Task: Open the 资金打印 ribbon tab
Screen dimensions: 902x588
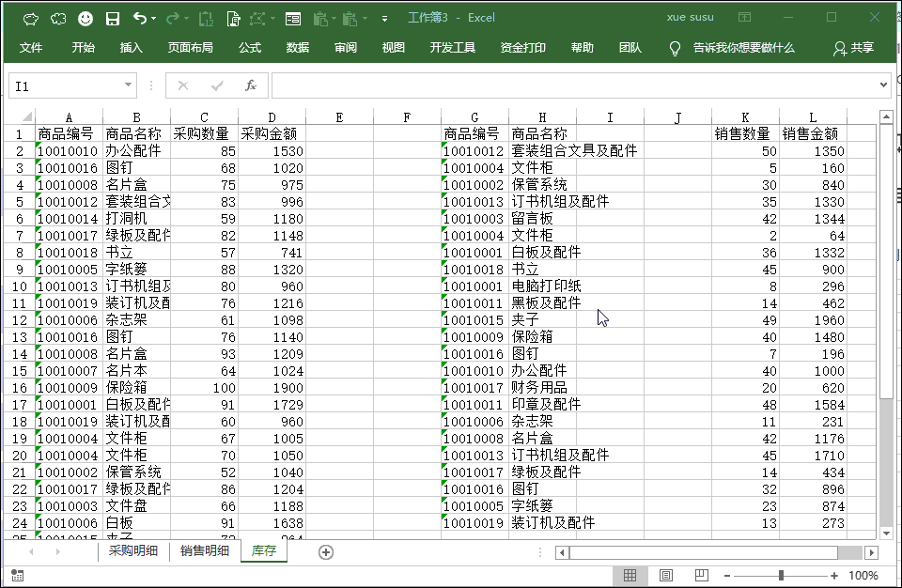Action: pos(523,48)
